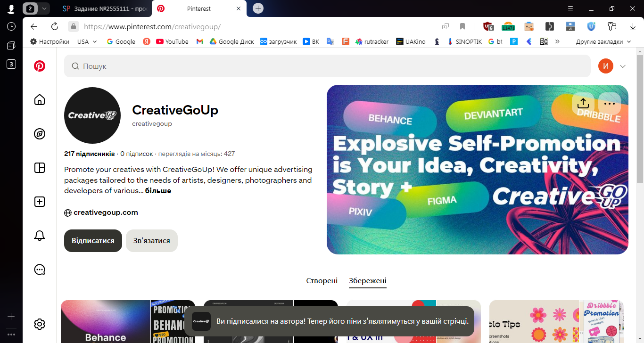Go to the Pinterest Home feed icon
The height and width of the screenshot is (343, 644).
40,99
